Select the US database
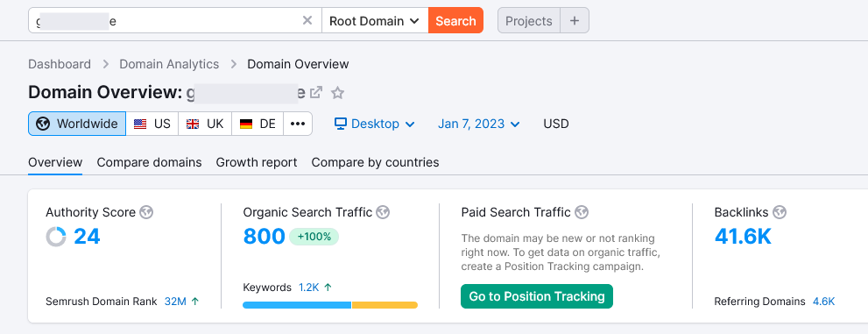Screen dimensions: 868x334 pyautogui.click(x=152, y=124)
